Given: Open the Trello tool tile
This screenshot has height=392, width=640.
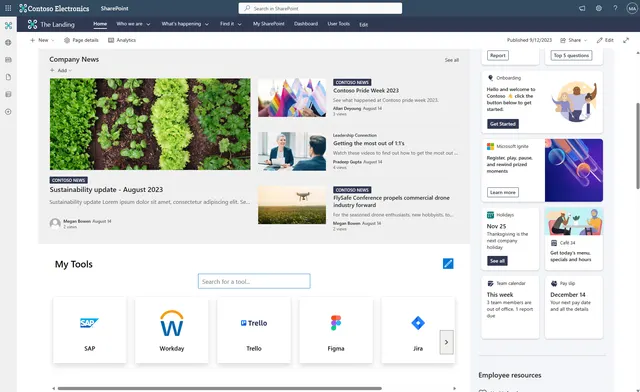Looking at the screenshot, I should point(254,330).
